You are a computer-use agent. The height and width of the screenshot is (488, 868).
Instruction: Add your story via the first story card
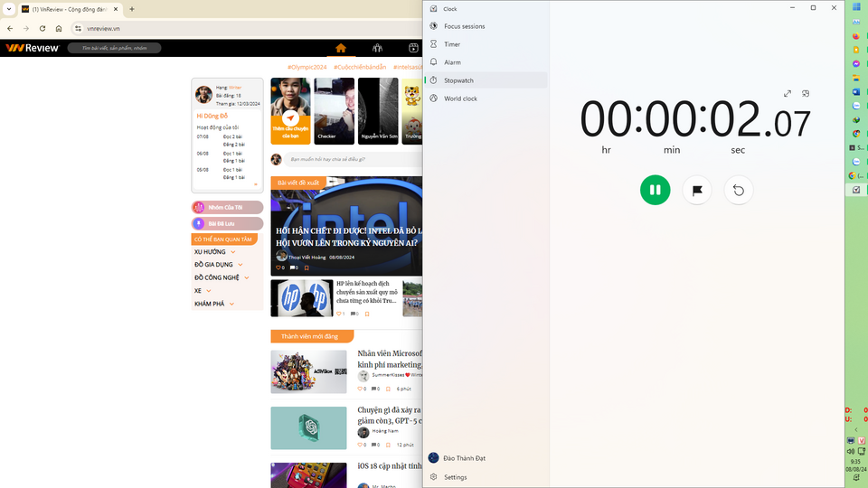[x=290, y=111]
